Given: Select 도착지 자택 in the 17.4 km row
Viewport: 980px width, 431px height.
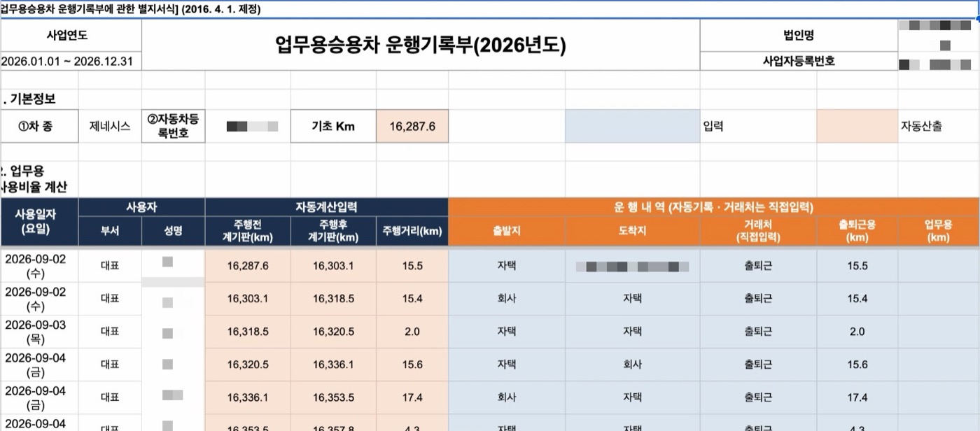Looking at the screenshot, I should point(633,397).
